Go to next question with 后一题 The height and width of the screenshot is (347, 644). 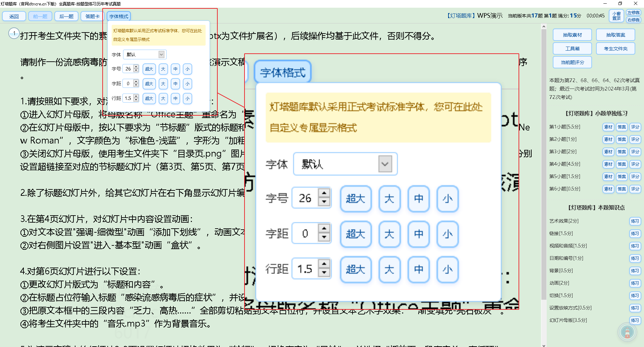point(66,16)
